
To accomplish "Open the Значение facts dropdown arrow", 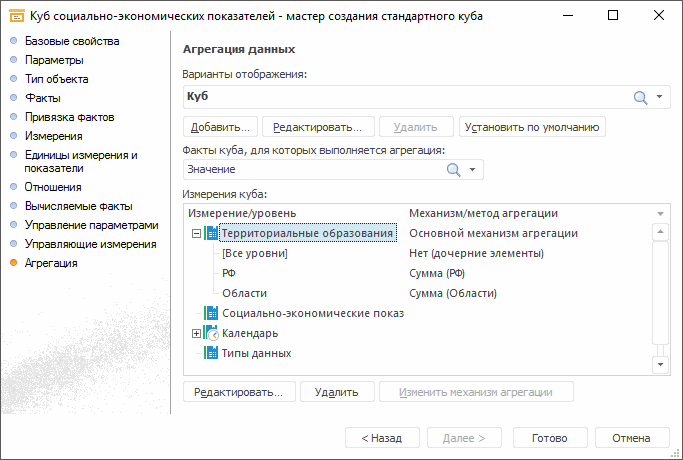I will point(472,170).
